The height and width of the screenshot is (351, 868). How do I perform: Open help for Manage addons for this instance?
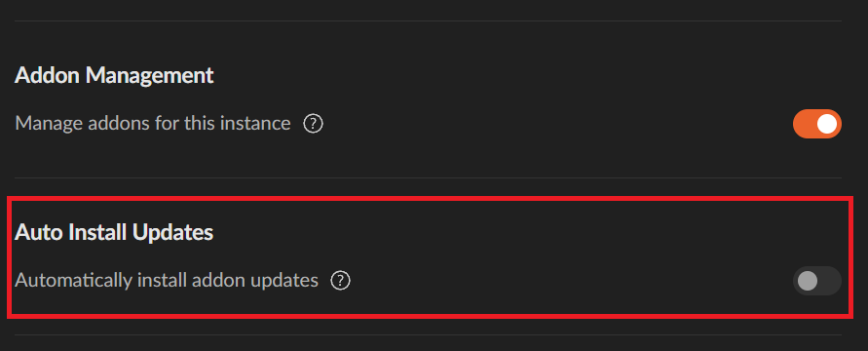click(313, 124)
